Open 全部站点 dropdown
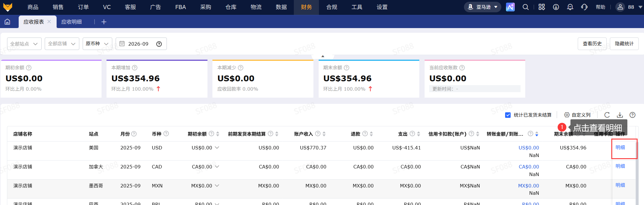 click(24, 44)
